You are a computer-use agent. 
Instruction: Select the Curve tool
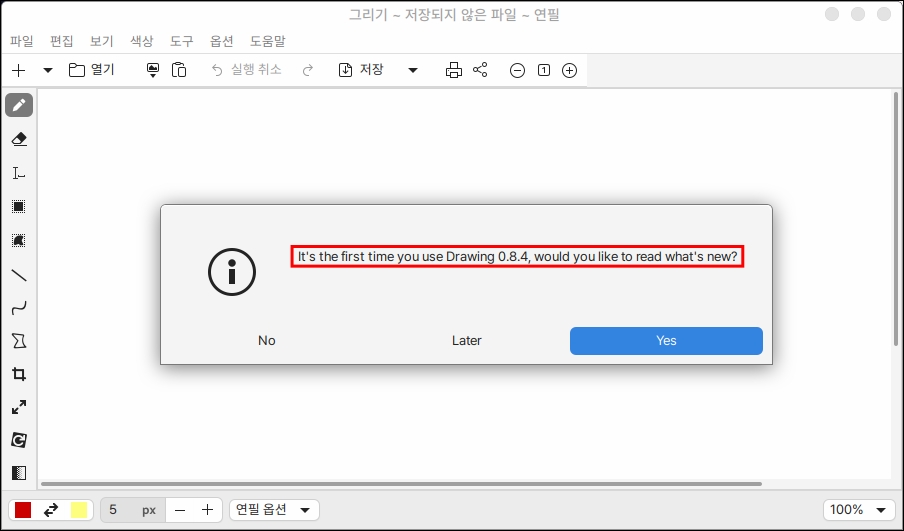[19, 308]
